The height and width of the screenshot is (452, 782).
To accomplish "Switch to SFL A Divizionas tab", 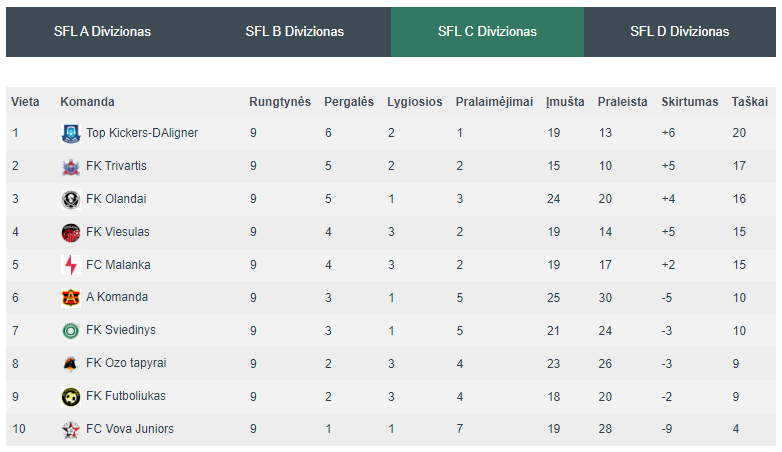I will click(102, 31).
